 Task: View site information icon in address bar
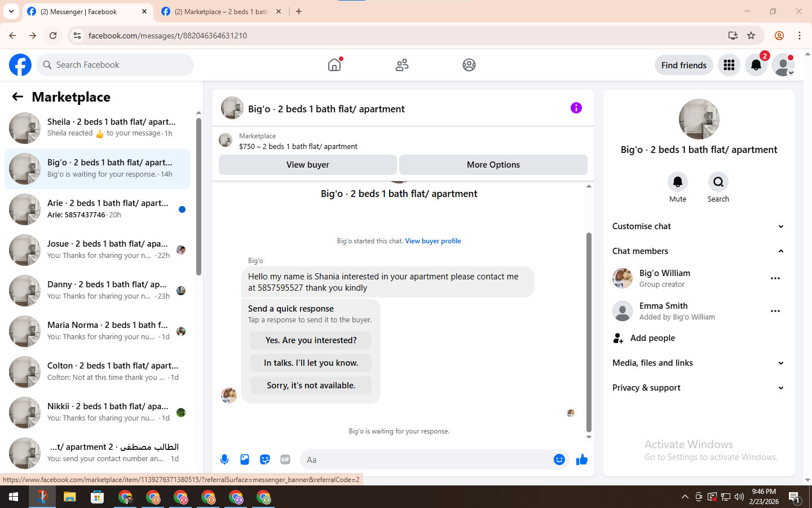pos(77,36)
